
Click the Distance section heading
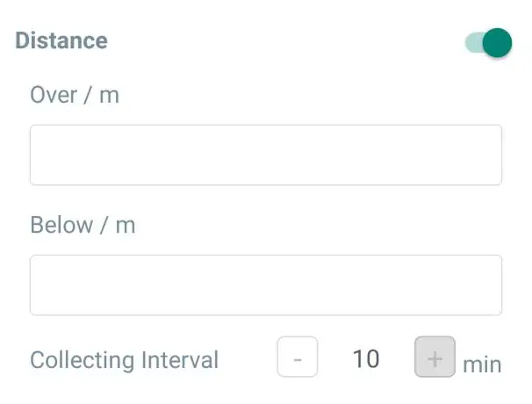point(61,40)
